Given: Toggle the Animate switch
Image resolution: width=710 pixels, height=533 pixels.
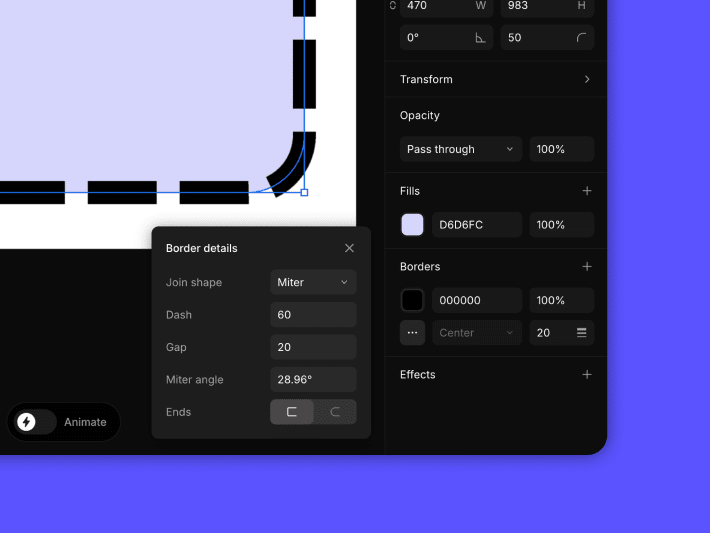Looking at the screenshot, I should [x=35, y=422].
